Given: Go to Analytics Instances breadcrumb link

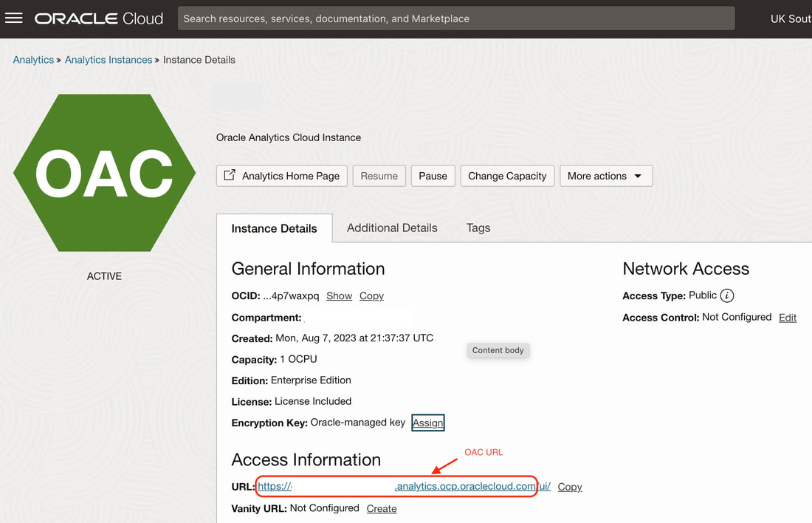Looking at the screenshot, I should tap(109, 60).
